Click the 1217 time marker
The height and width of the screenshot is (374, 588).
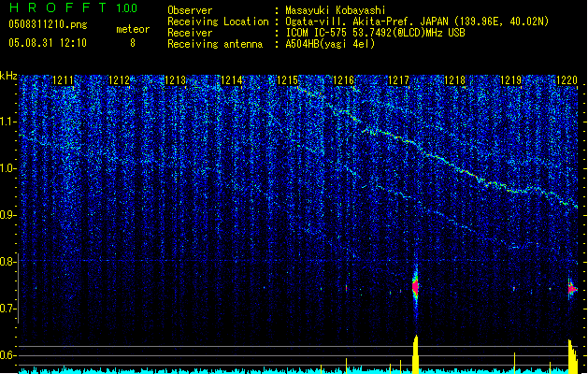pyautogui.click(x=398, y=79)
